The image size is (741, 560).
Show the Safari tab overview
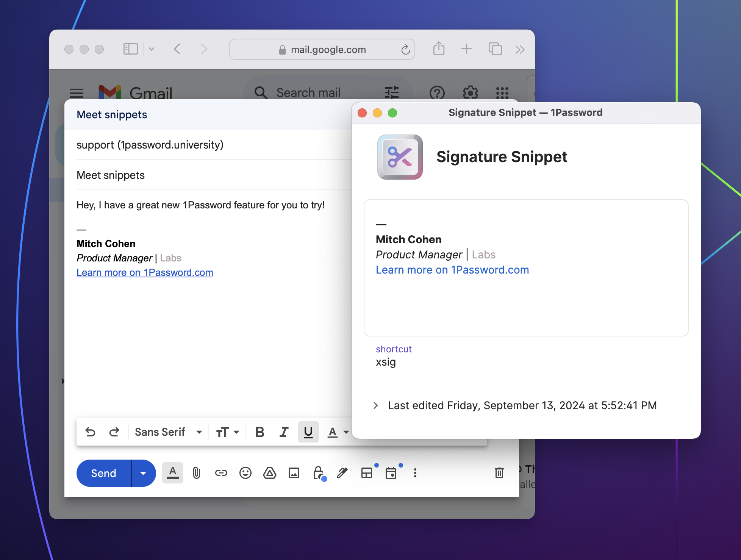495,49
